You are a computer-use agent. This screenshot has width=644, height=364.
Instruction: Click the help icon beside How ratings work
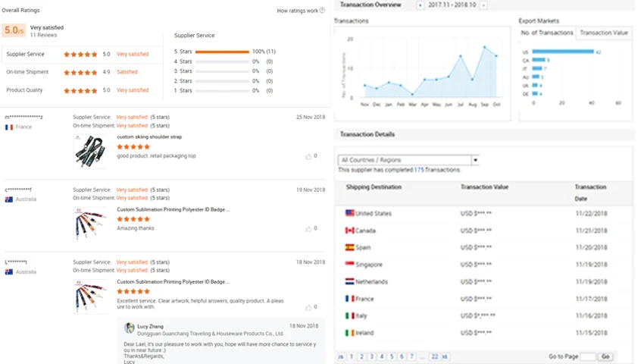(x=322, y=11)
